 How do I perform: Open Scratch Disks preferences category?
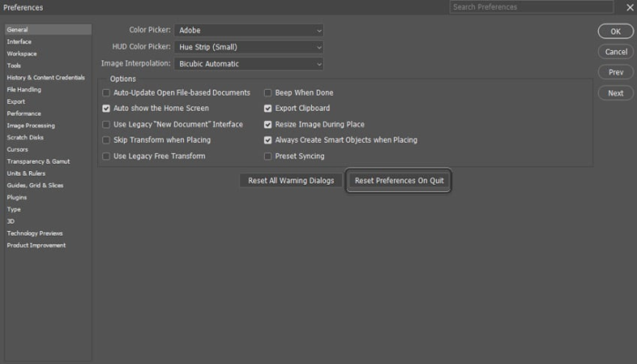pyautogui.click(x=25, y=137)
